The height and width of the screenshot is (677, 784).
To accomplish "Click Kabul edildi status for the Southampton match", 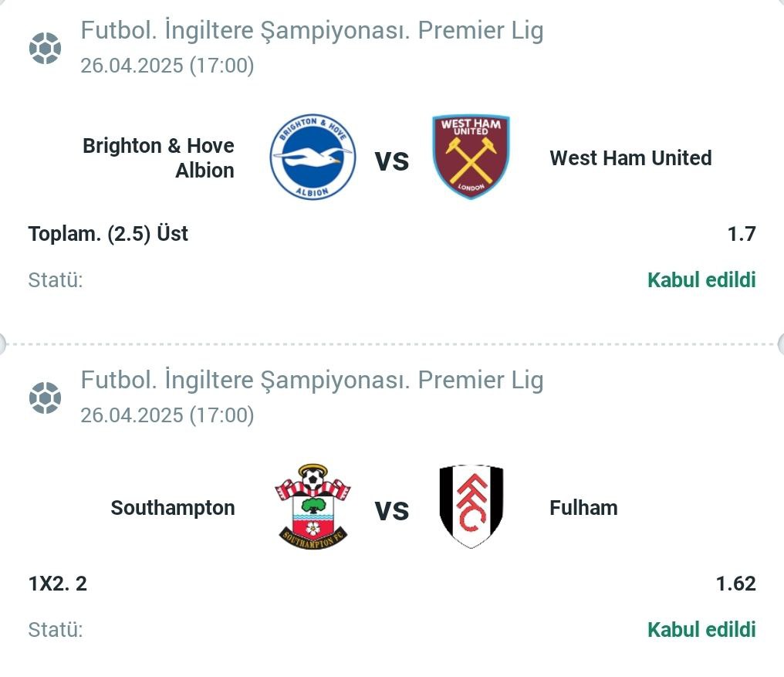I will 701,629.
